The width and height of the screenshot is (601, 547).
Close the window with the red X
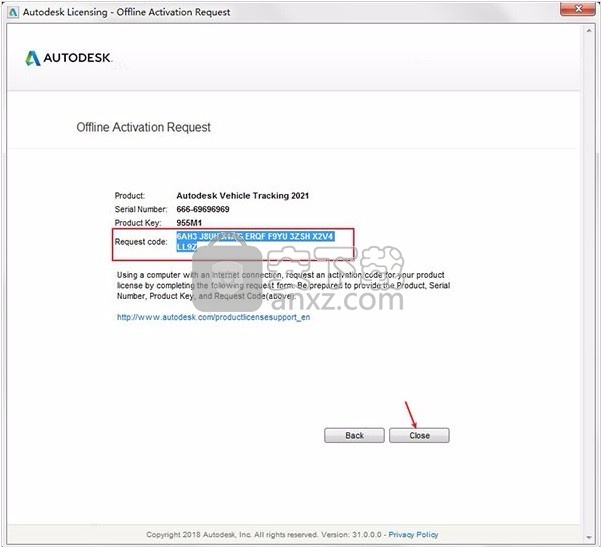(578, 8)
